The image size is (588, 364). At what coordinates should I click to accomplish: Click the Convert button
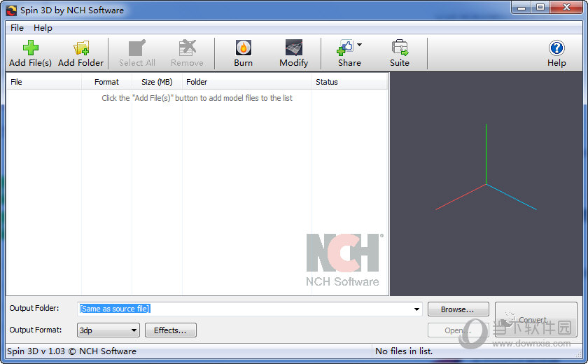535,320
